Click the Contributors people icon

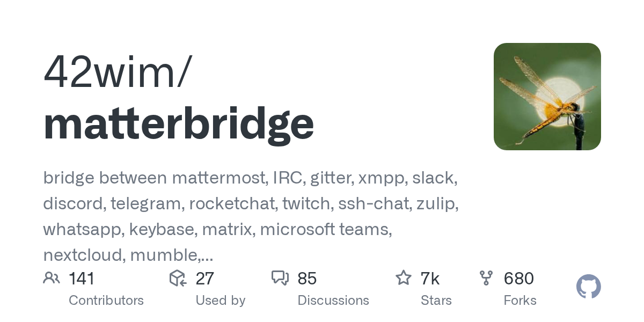coord(52,278)
